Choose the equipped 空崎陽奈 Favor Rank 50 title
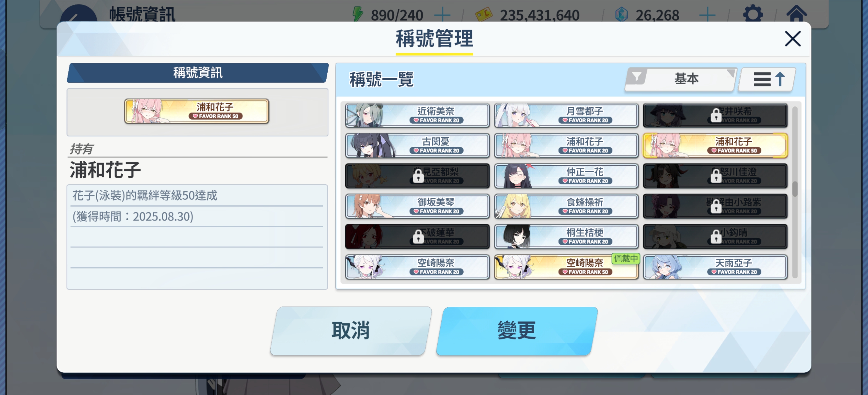The height and width of the screenshot is (395, 868). point(566,267)
